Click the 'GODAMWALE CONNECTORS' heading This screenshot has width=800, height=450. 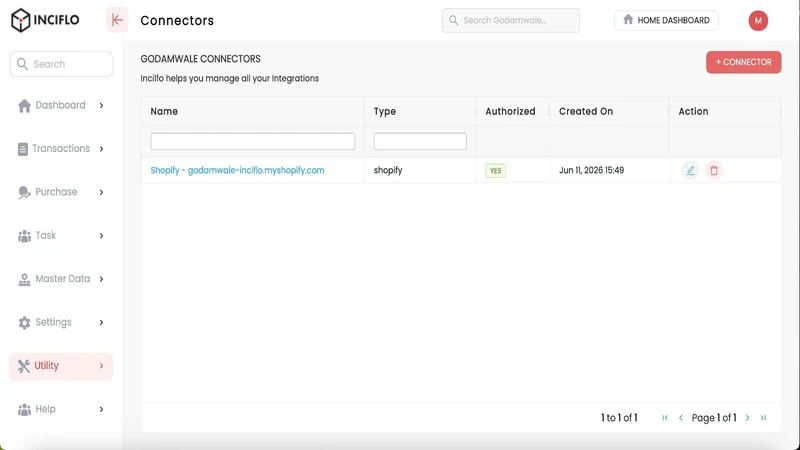point(201,59)
